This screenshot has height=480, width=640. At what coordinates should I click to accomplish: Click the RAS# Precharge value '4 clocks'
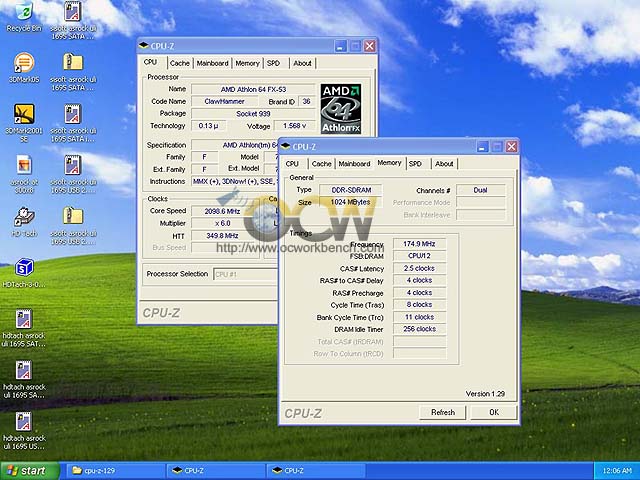420,293
